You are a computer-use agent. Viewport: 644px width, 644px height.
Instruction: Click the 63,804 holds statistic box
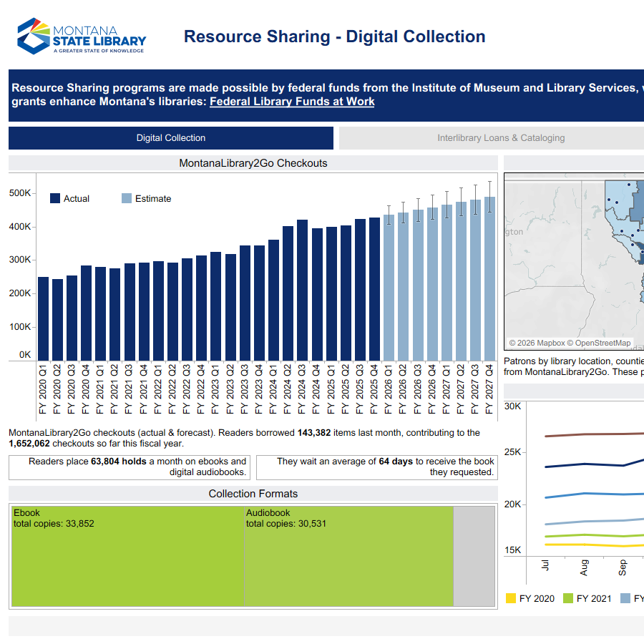tap(130, 467)
